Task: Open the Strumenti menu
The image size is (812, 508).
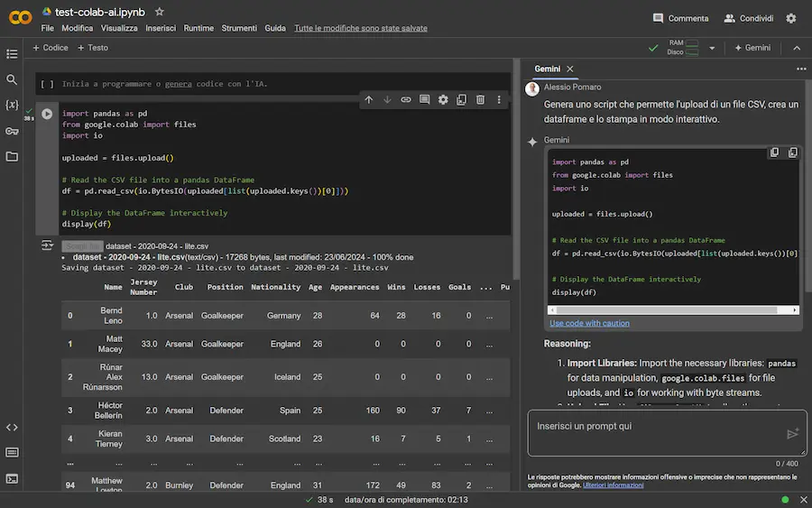Action: [x=239, y=28]
